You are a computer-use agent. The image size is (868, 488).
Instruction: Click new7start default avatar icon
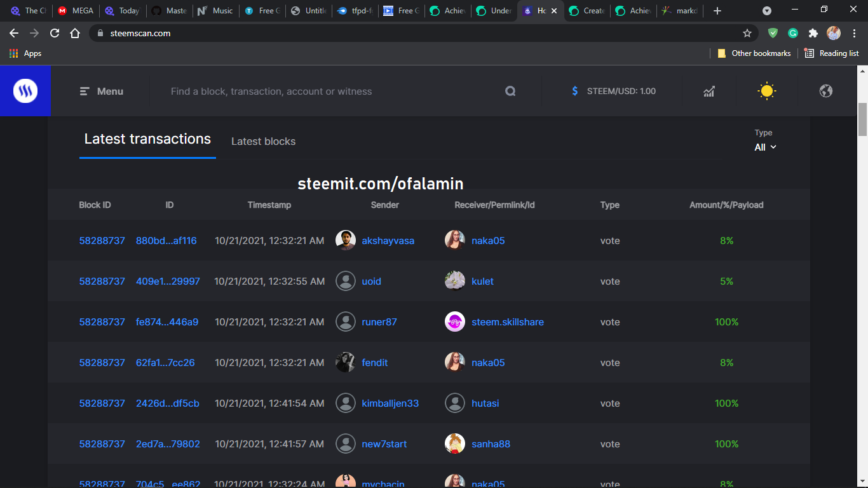pyautogui.click(x=346, y=444)
